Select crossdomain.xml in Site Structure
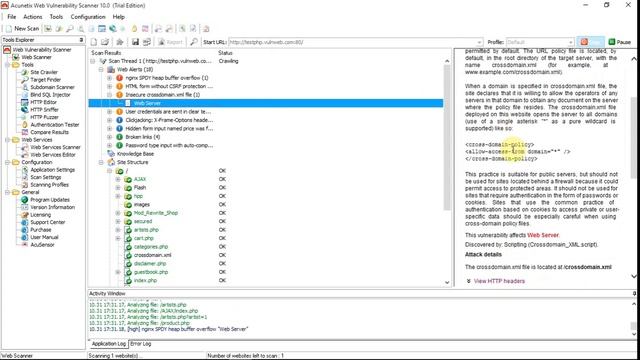The height and width of the screenshot is (360, 640). (152, 255)
